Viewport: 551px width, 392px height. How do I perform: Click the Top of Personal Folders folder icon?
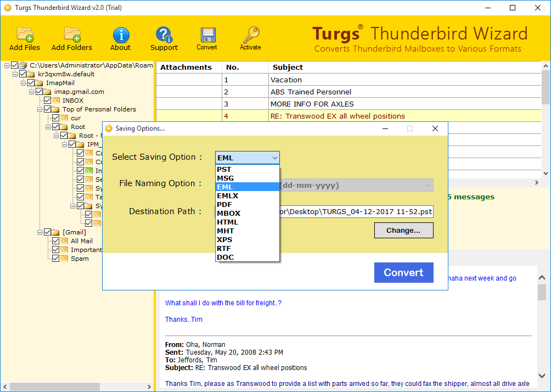[55, 109]
